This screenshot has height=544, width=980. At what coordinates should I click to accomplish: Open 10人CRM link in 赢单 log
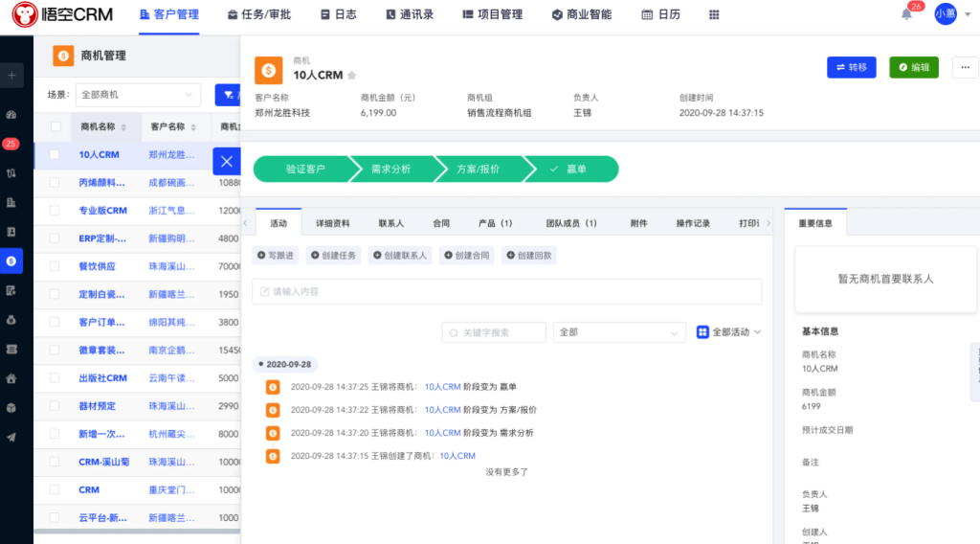tap(442, 387)
